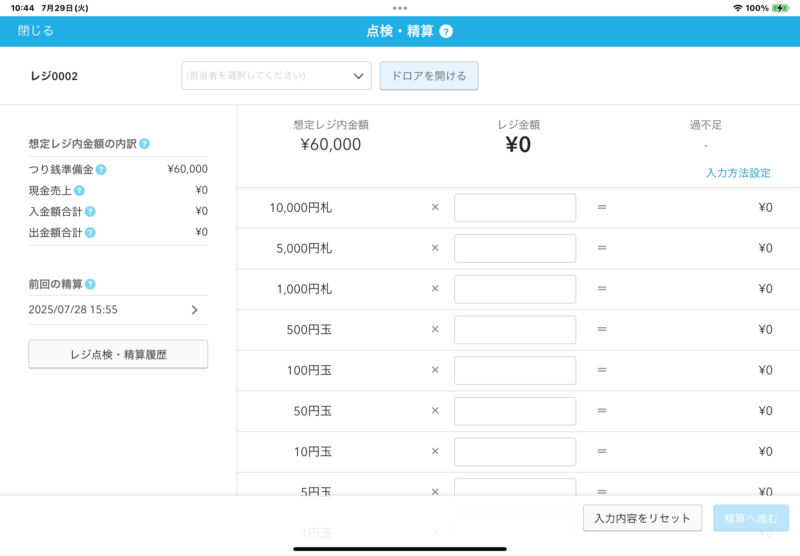The image size is (800, 556).
Task: Click the help icon beside 点検・精算 title
Action: [446, 31]
